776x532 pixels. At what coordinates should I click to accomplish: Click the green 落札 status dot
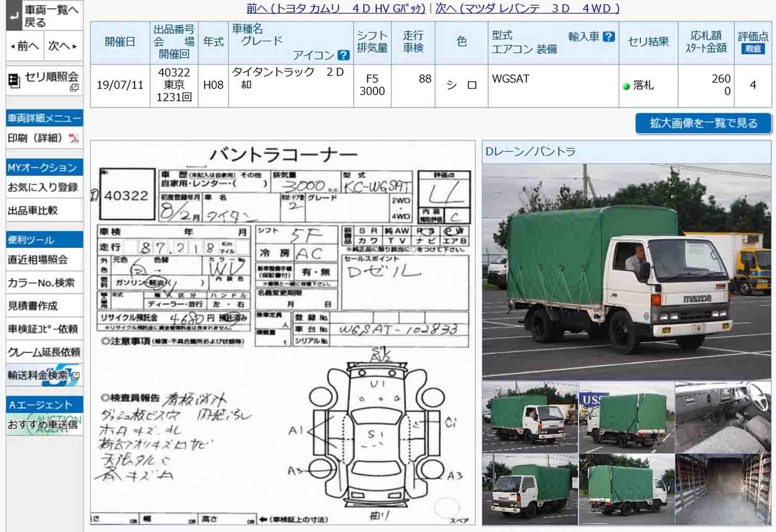pyautogui.click(x=626, y=86)
